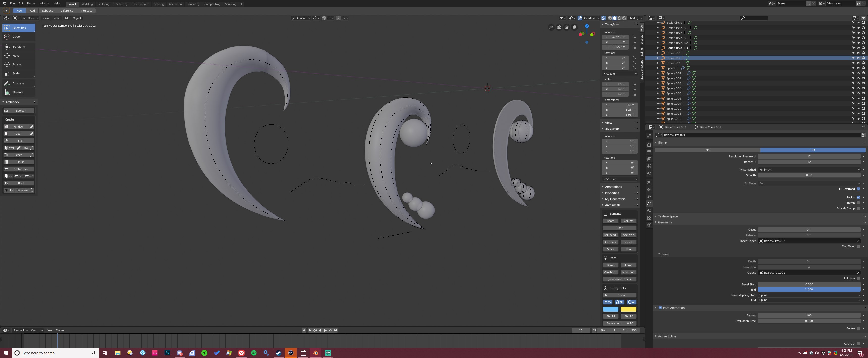Expand the Texture Space panel
Image resolution: width=868 pixels, height=358 pixels.
pyautogui.click(x=668, y=216)
